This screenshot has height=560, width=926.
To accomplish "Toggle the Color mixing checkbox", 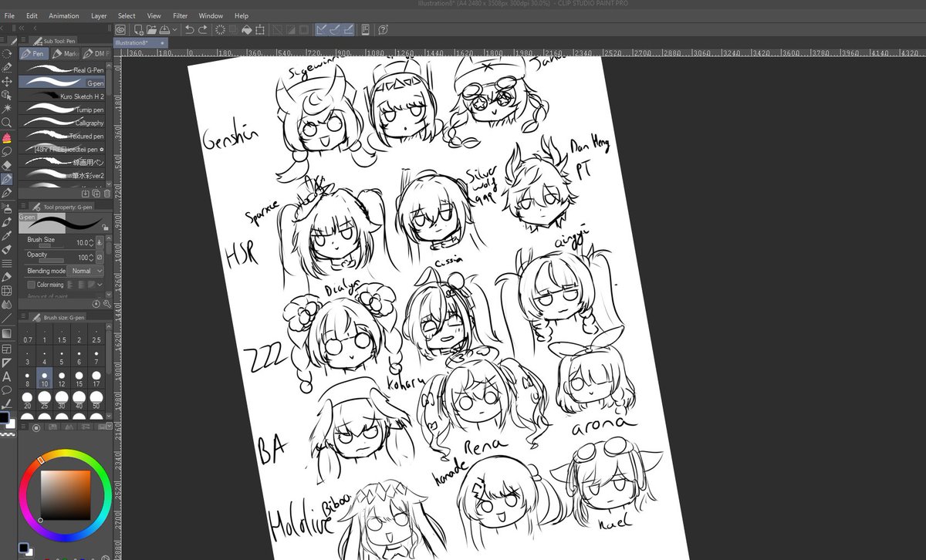I will (x=31, y=285).
